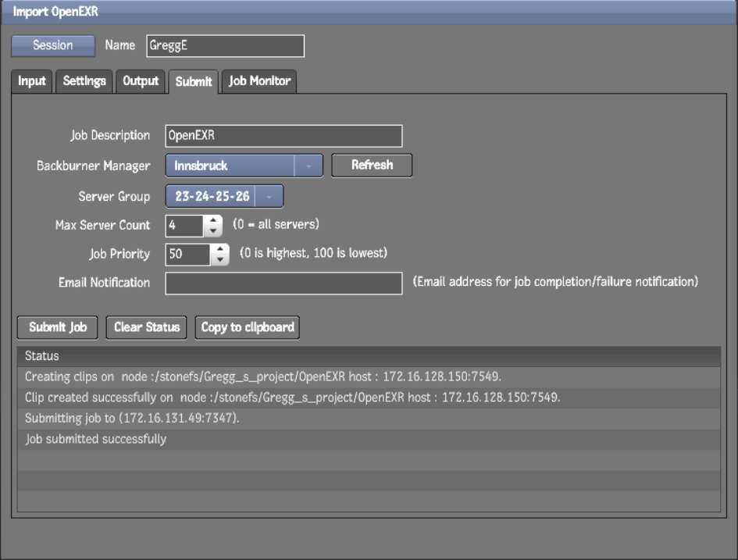Screen dimensions: 738x560
Task: Click the Job Priority up arrow
Action: pos(220,250)
